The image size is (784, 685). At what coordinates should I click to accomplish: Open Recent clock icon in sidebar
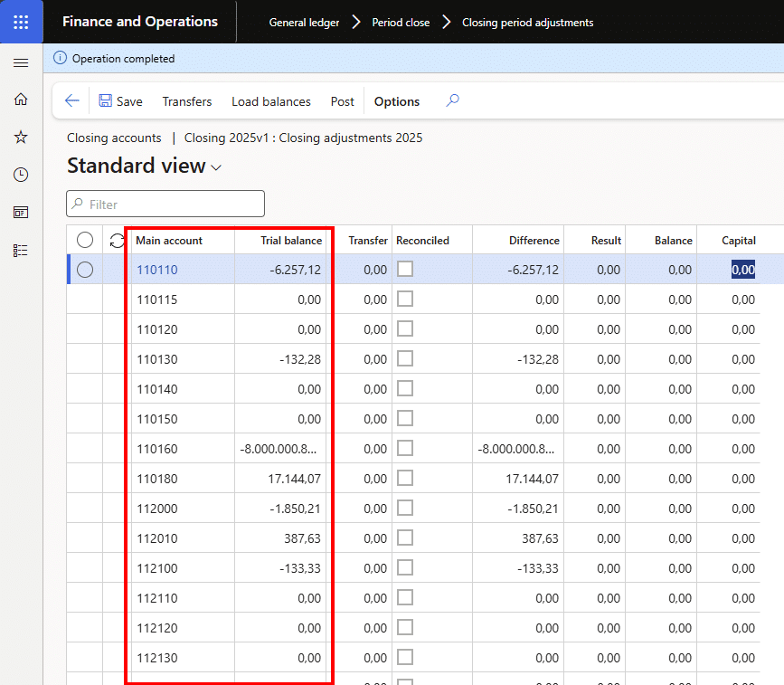tap(21, 175)
